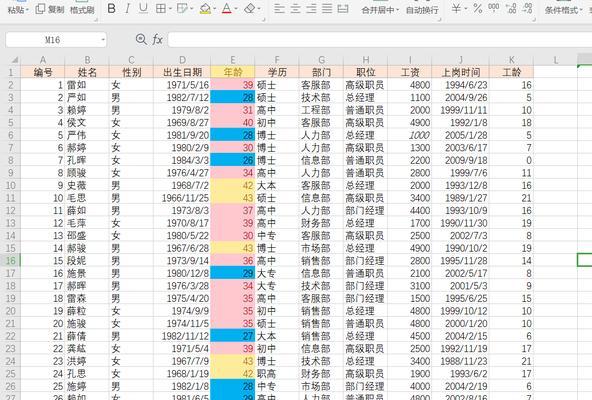This screenshot has height=400, width=592.
Task: Click the magnifier zoom icon beside fx
Action: pos(141,39)
